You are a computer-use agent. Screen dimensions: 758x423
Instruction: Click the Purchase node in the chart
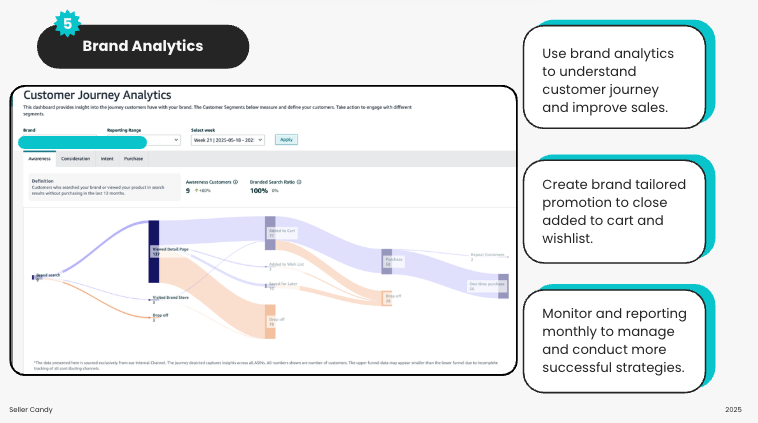387,262
